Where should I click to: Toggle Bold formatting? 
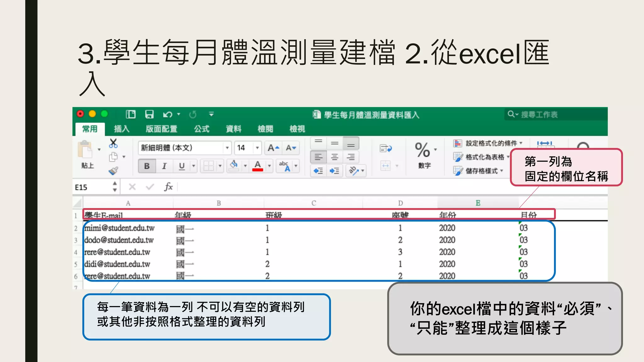[147, 166]
